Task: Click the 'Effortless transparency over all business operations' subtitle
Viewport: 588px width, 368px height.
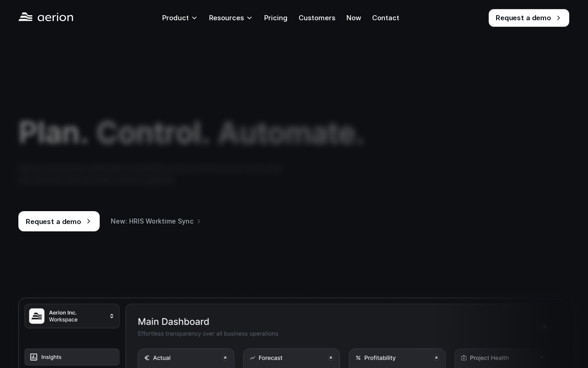Action: 208,333
